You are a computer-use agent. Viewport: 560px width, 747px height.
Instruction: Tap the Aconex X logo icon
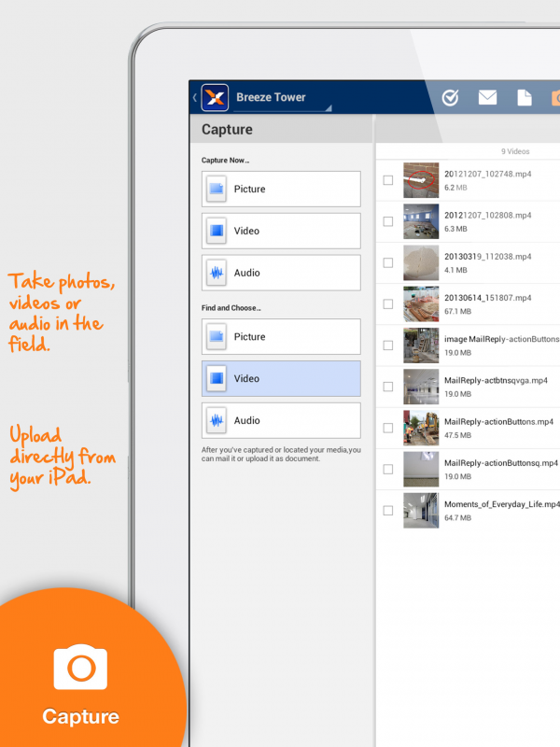pos(215,98)
